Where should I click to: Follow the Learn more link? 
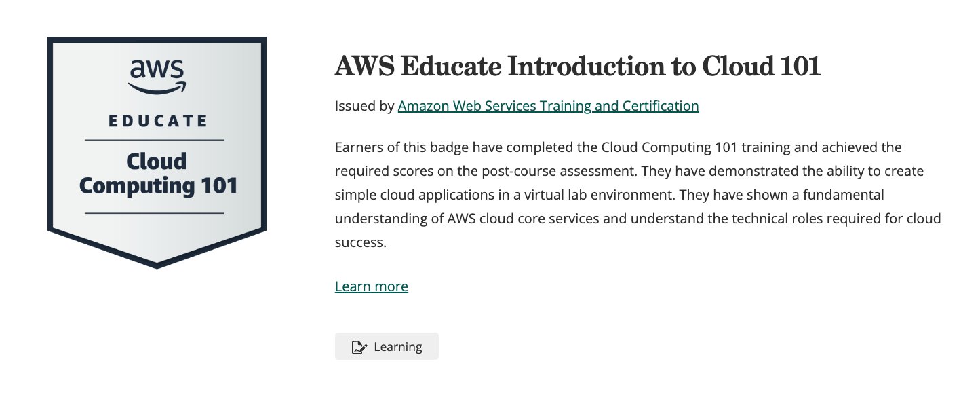coord(372,286)
